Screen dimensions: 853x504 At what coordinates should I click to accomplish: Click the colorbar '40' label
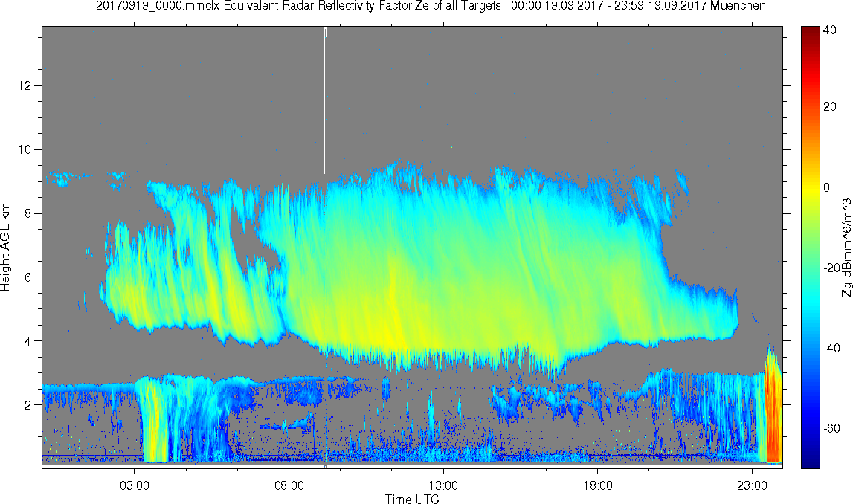coord(830,30)
